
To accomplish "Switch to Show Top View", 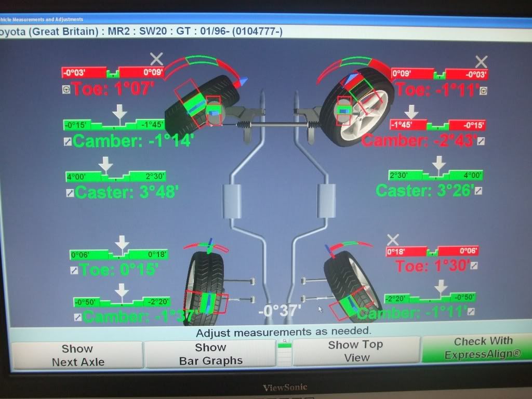I will pos(356,352).
